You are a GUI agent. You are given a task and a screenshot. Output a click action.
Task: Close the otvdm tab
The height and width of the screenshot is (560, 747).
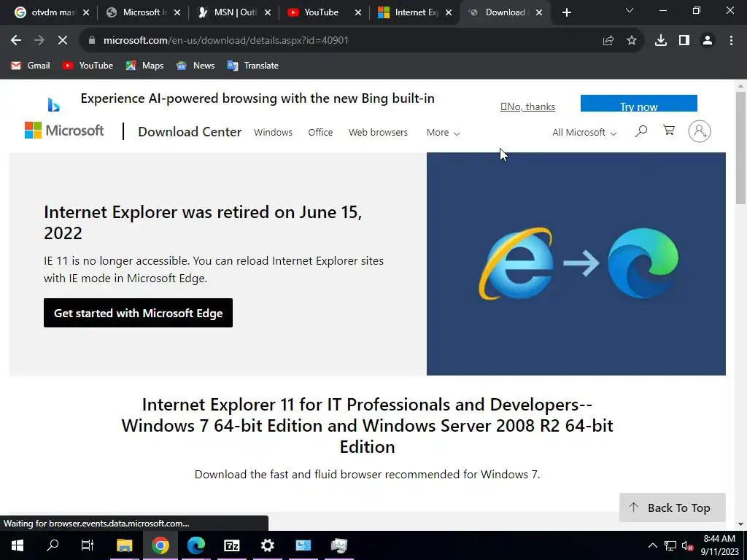(x=86, y=13)
